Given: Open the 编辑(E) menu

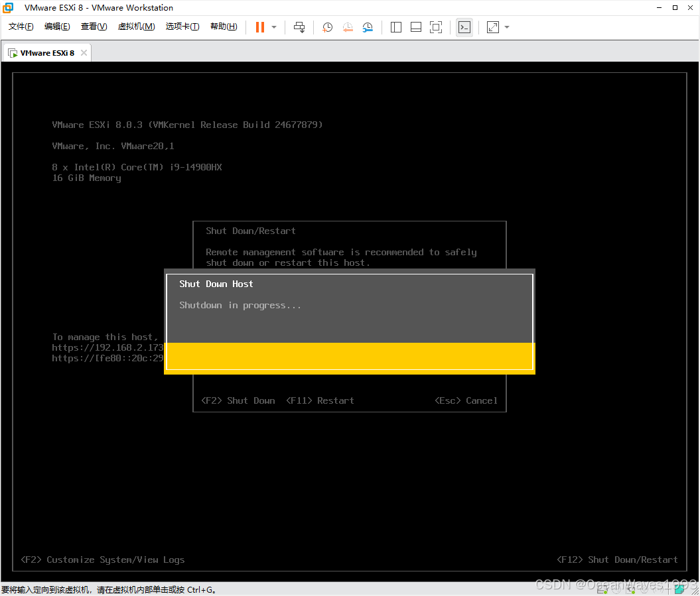Looking at the screenshot, I should click(57, 27).
